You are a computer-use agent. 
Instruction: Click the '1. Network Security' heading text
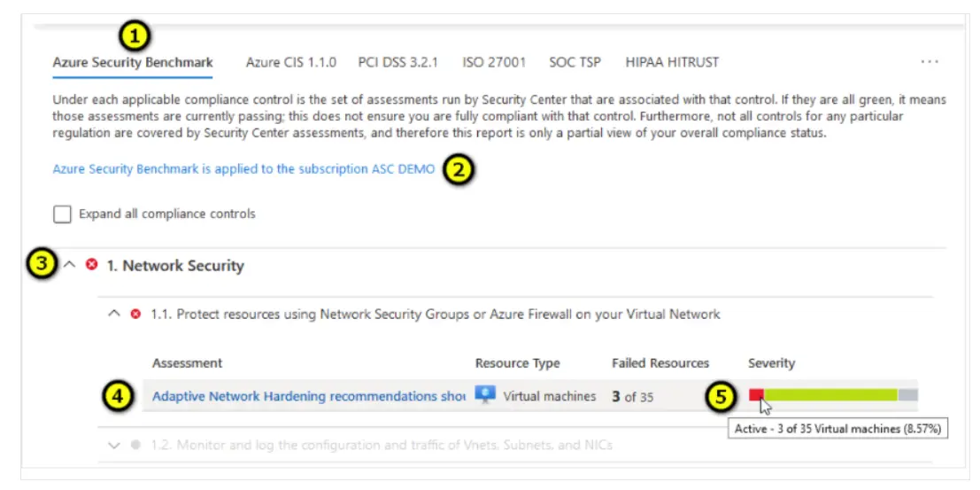[x=175, y=265]
